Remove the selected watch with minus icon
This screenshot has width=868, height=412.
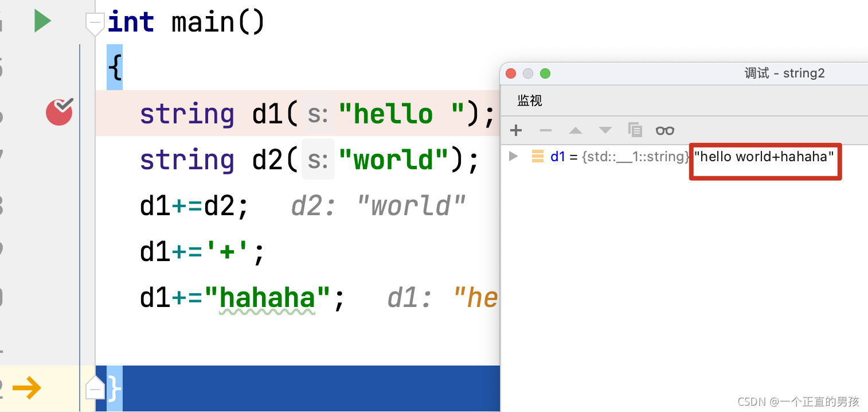pyautogui.click(x=546, y=130)
